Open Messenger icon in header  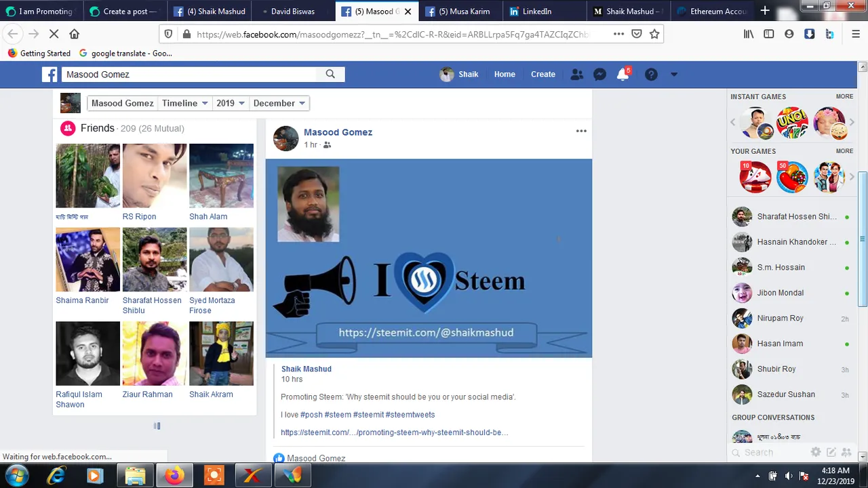click(599, 75)
